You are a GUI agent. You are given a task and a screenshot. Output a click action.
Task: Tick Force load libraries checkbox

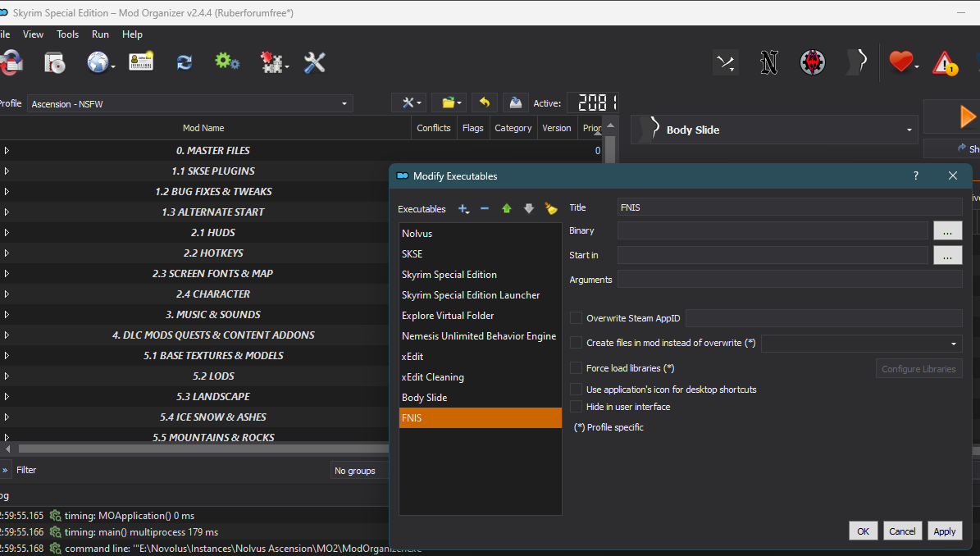pyautogui.click(x=577, y=368)
